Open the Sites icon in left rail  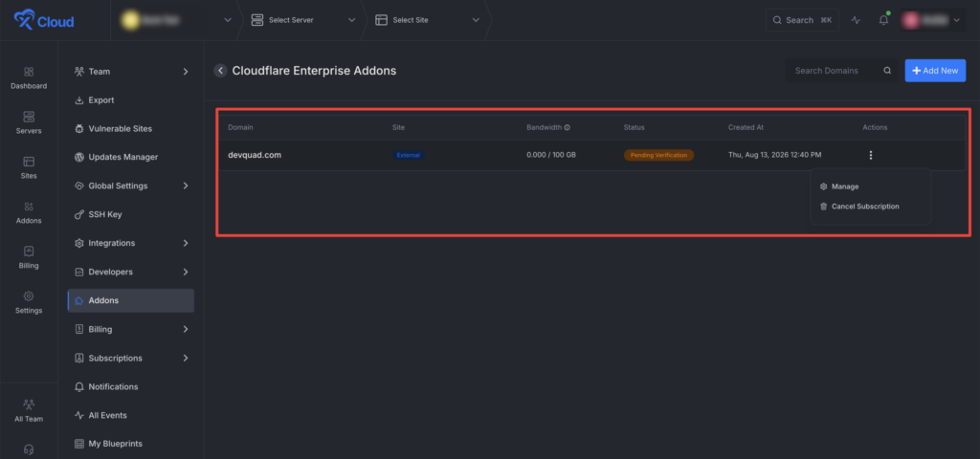29,162
